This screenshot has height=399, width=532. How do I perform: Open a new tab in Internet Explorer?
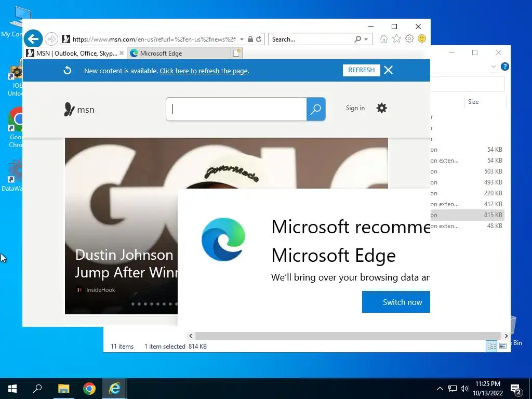point(237,53)
